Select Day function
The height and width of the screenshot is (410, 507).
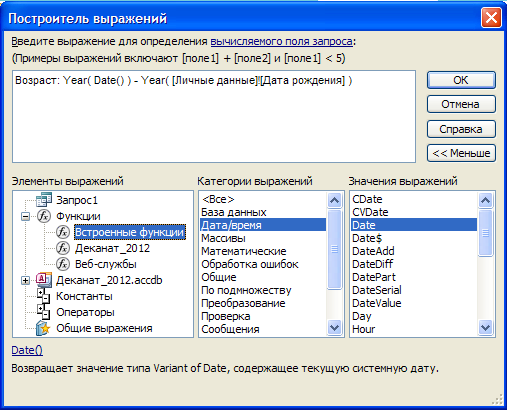414,316
